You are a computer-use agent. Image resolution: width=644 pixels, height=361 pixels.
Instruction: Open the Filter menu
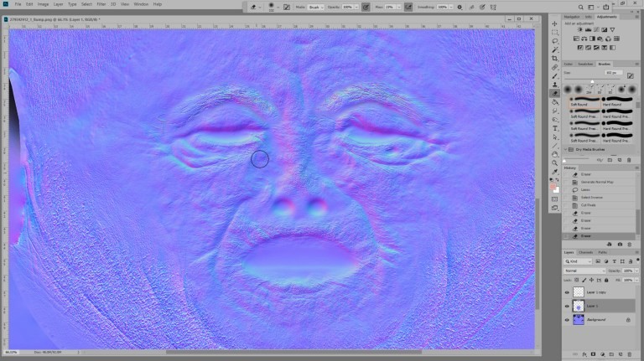point(101,4)
